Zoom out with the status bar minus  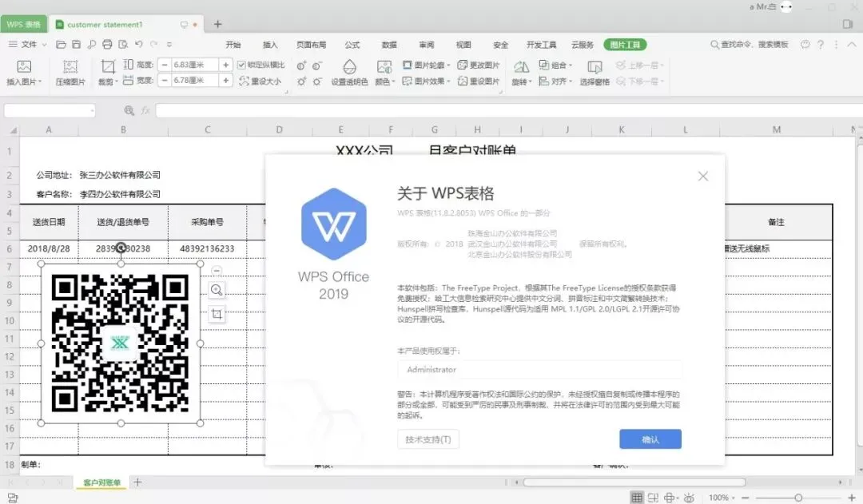pos(746,498)
